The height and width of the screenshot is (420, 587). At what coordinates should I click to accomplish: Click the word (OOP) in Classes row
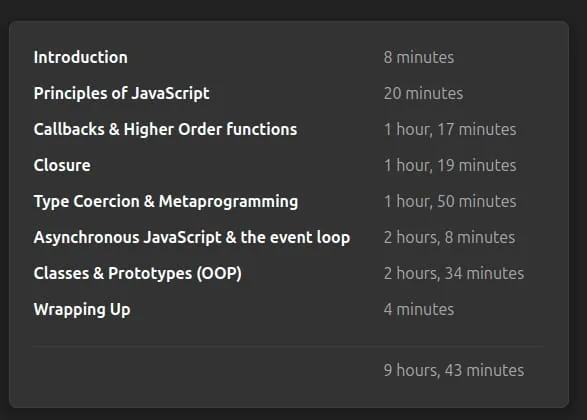pos(219,274)
